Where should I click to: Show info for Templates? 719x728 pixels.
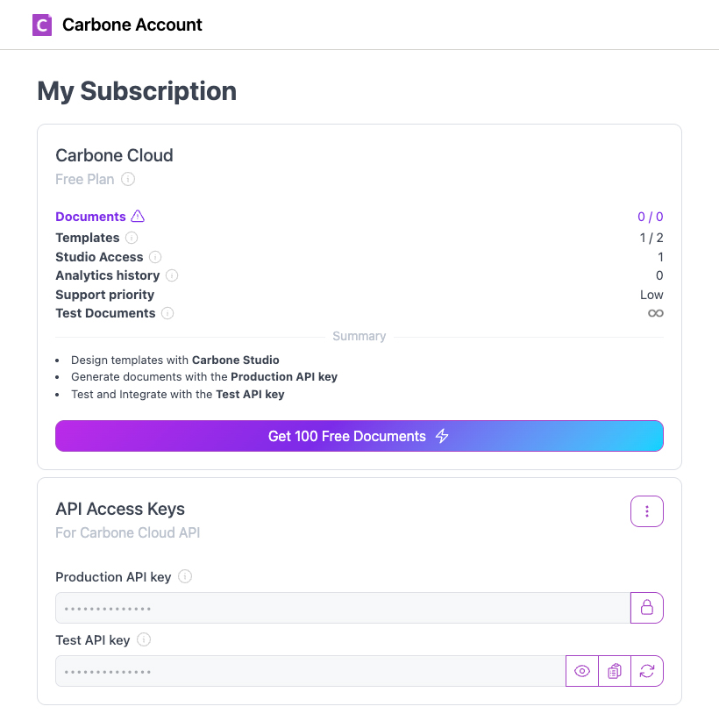pyautogui.click(x=132, y=238)
